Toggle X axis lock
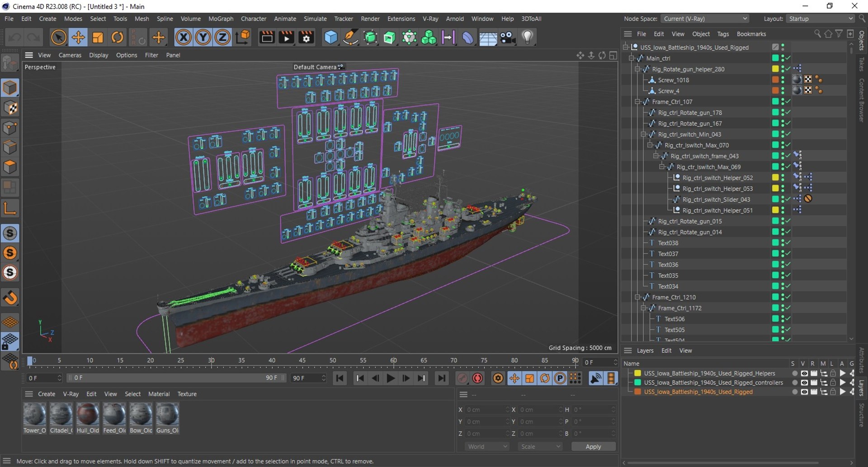Screen dimensions: 868x467 (x=184, y=37)
